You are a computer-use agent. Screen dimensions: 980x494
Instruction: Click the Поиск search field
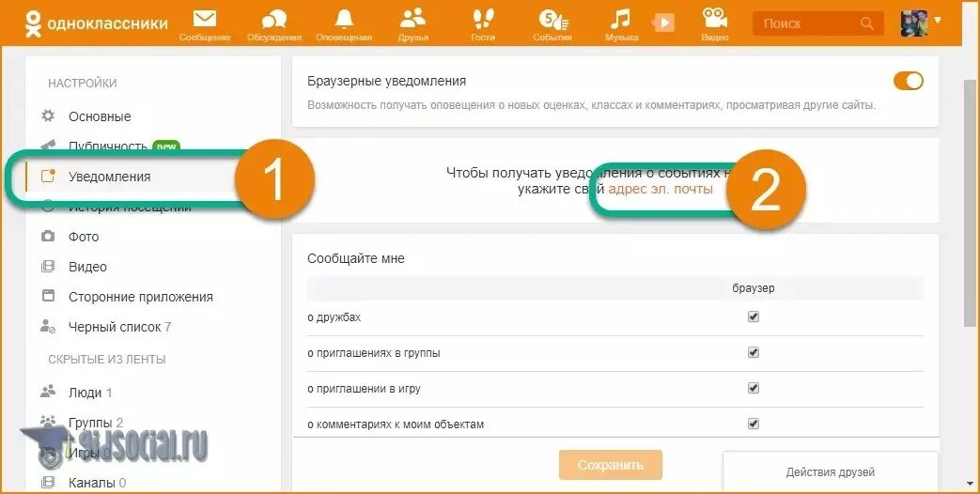point(818,23)
